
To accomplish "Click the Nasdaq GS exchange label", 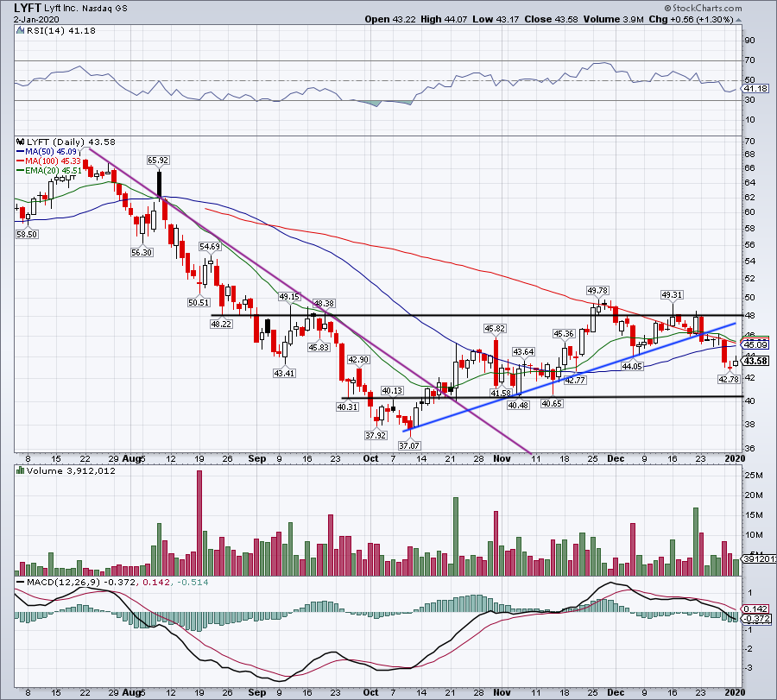I will click(x=105, y=9).
